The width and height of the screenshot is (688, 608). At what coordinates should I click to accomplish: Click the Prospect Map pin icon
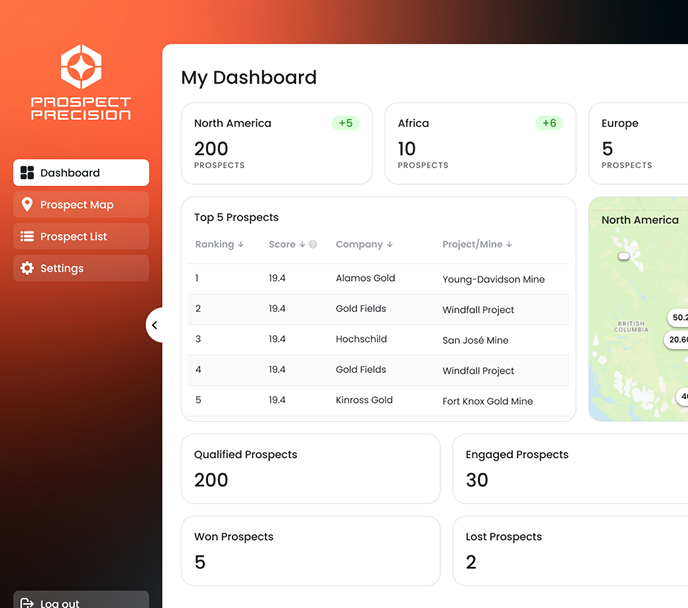pyautogui.click(x=27, y=205)
